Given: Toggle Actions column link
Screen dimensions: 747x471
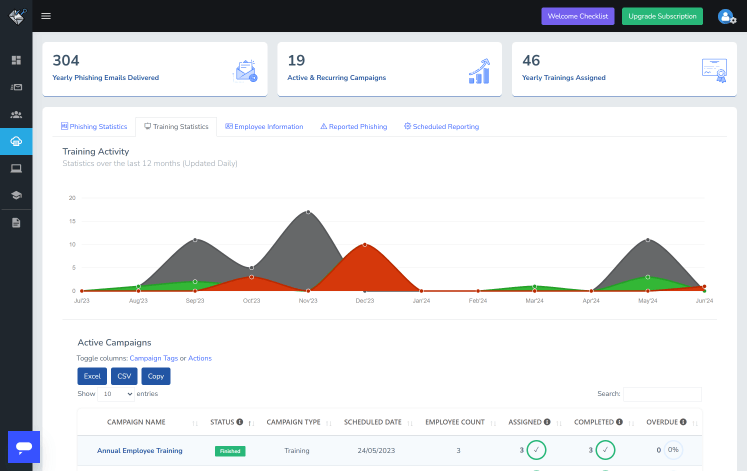Looking at the screenshot, I should click(200, 358).
